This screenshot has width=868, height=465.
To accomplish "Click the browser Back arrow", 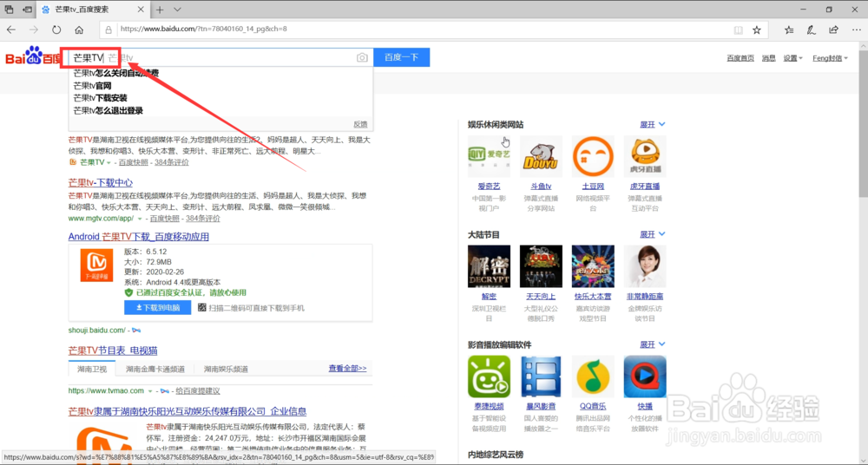I will (11, 29).
